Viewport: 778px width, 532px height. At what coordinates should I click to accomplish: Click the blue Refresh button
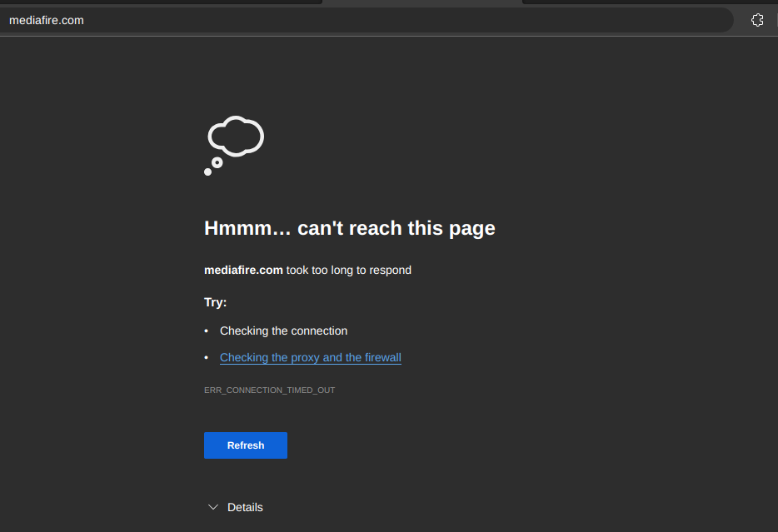[246, 445]
